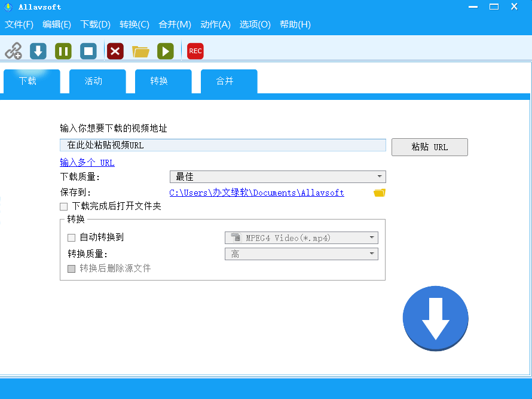
Task: Play the file with the green play icon
Action: click(x=165, y=51)
